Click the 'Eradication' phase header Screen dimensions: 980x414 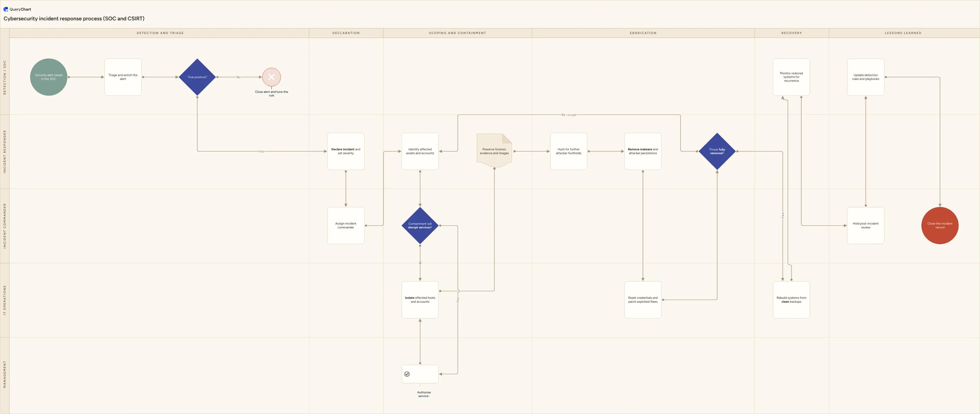tap(643, 33)
